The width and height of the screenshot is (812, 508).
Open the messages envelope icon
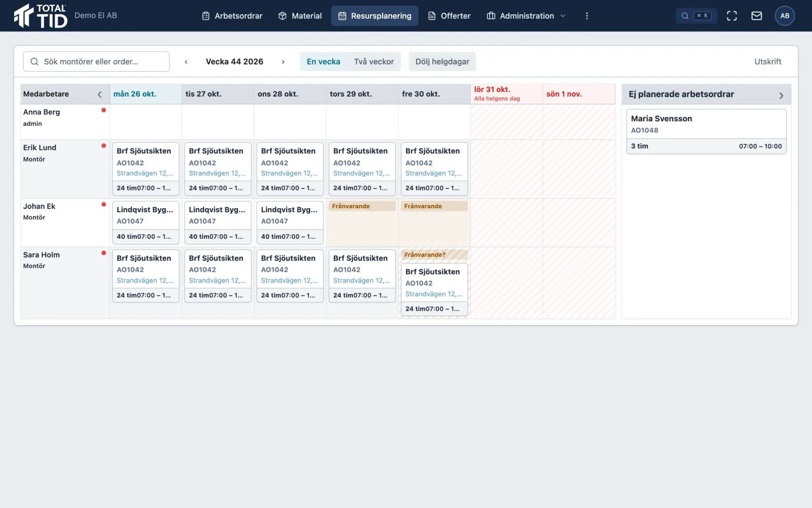757,16
